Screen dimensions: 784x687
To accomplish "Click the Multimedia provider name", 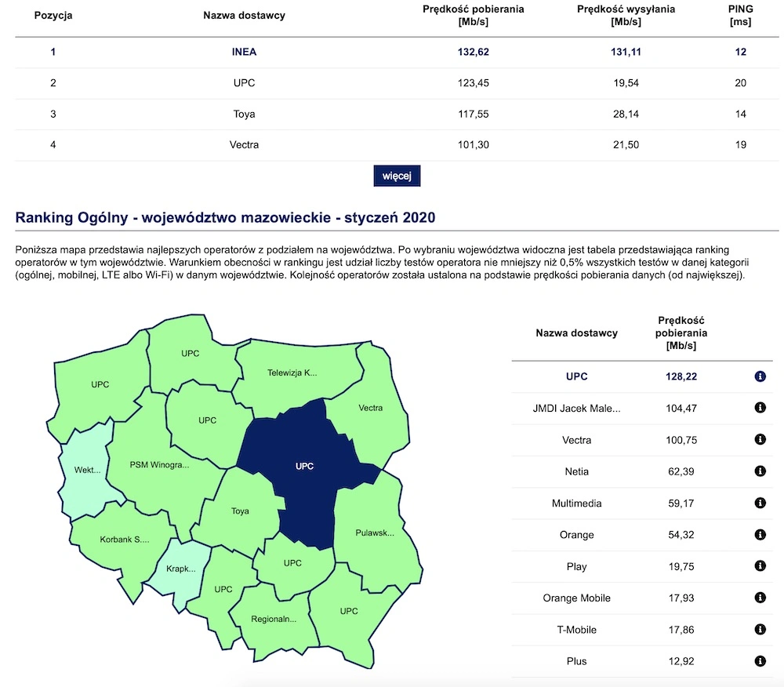I will point(576,503).
